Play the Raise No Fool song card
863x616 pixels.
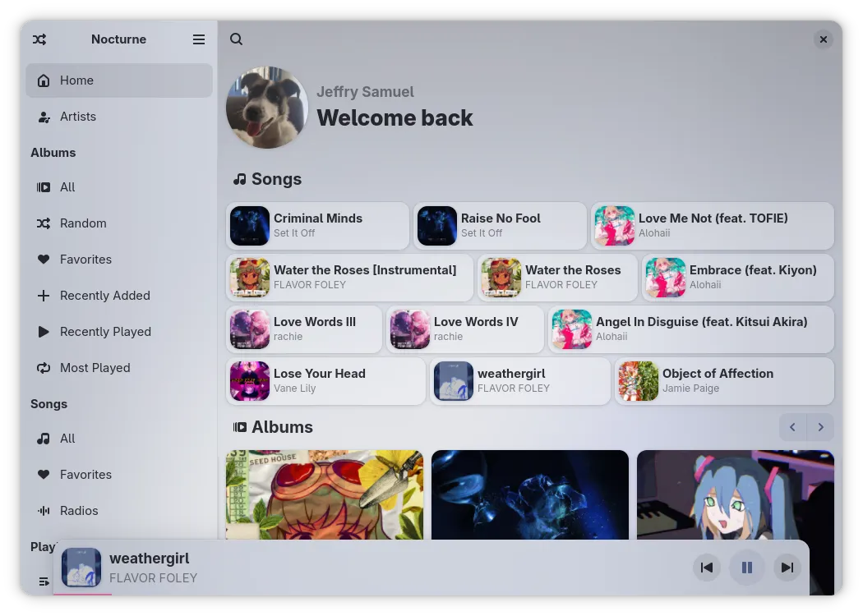(500, 226)
